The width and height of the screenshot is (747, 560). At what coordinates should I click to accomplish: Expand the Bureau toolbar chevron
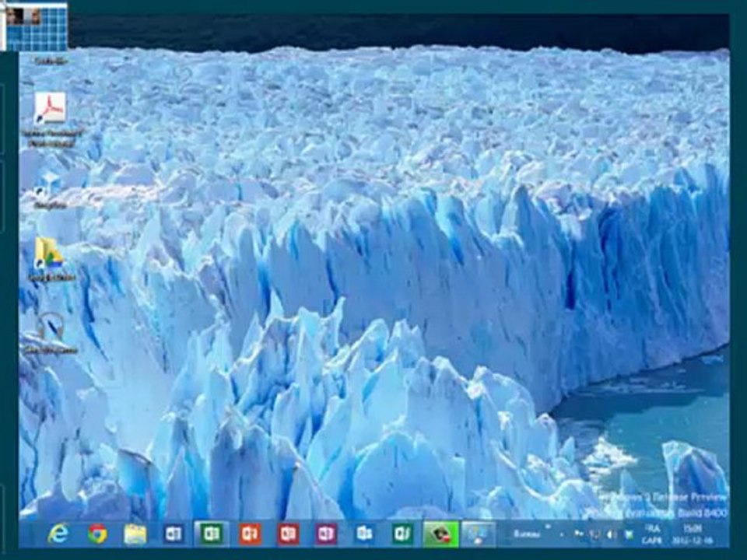(549, 527)
